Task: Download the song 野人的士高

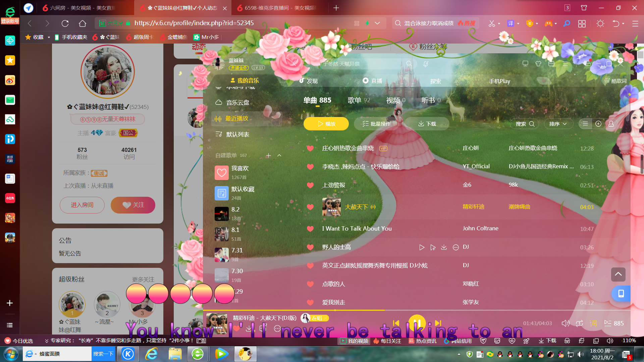Action: 444,247
